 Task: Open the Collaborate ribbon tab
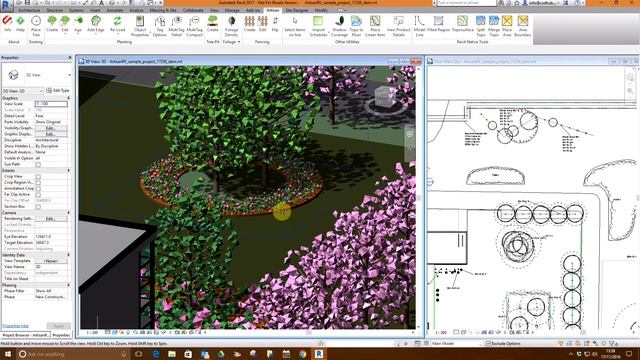(193, 10)
